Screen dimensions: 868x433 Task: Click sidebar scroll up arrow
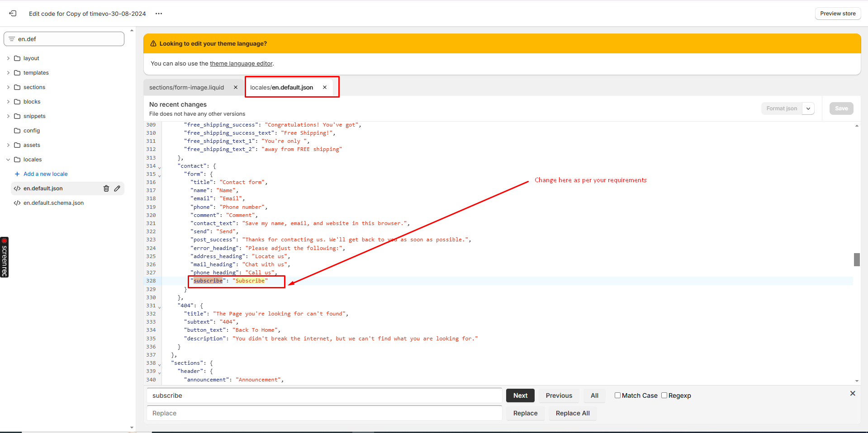coord(132,31)
